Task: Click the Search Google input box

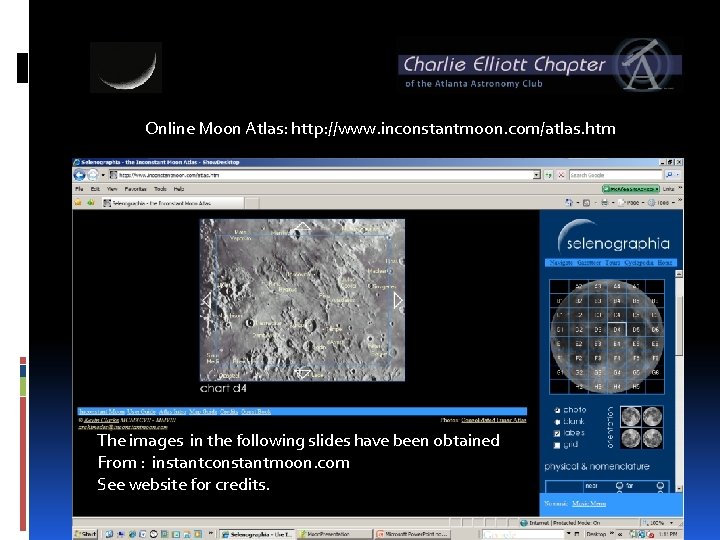Action: (x=616, y=175)
